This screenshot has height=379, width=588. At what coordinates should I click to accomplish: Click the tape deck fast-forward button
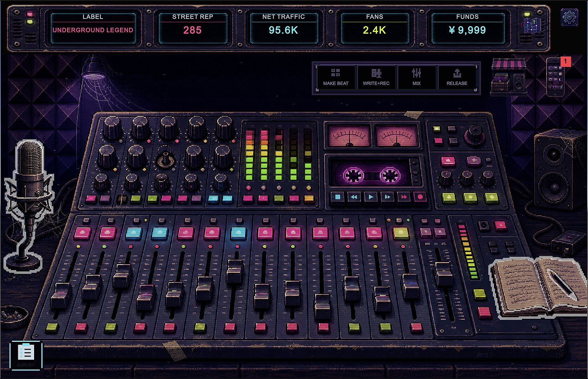click(404, 197)
